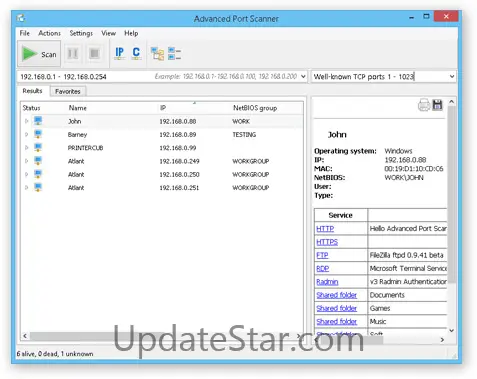
Task: Click the WORK\JOHN NetBIOS value
Action: pyautogui.click(x=404, y=178)
